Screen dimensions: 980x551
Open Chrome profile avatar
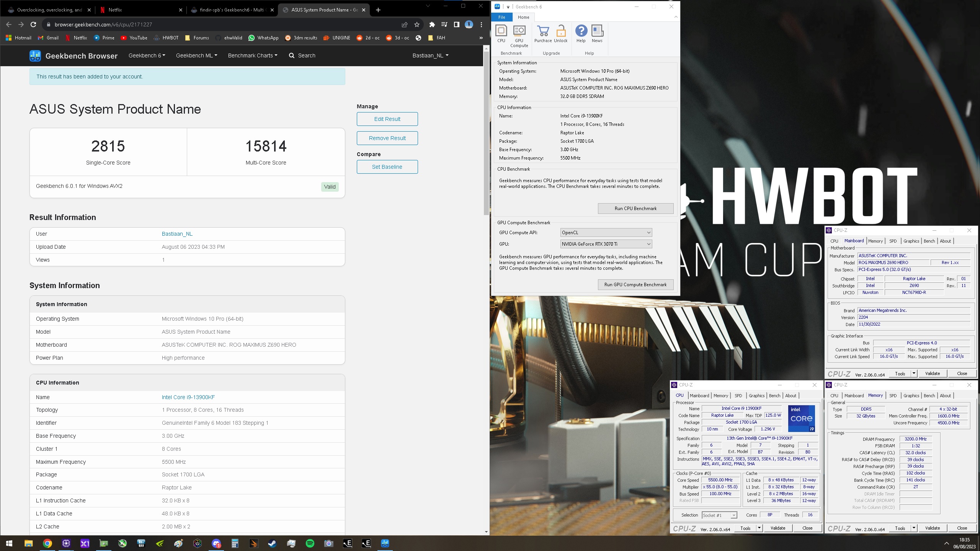(x=469, y=24)
